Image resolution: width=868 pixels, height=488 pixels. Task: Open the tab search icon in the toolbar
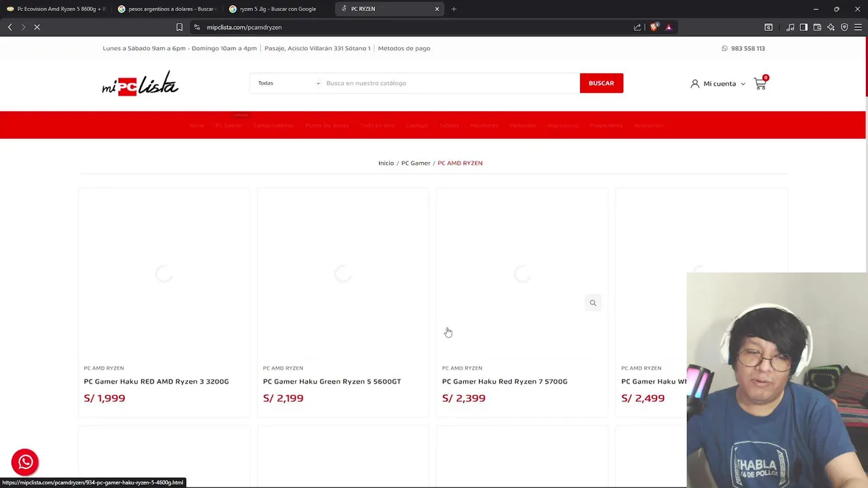click(768, 27)
